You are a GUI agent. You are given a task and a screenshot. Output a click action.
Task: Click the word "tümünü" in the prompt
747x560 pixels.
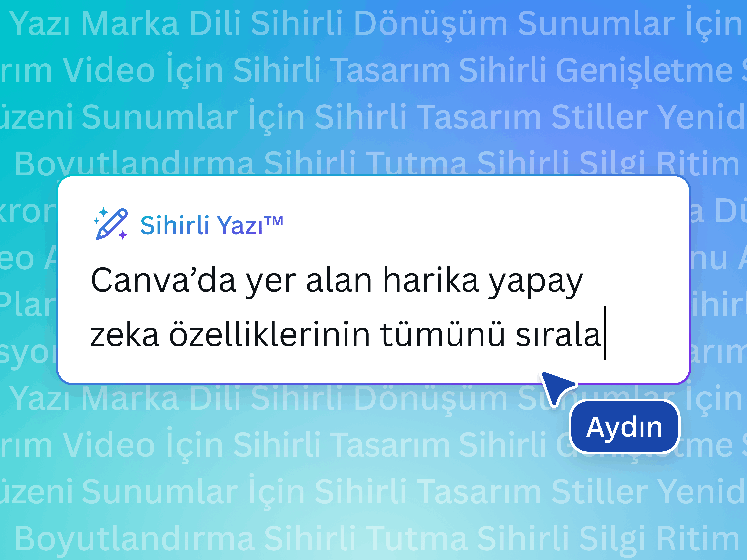(x=442, y=334)
